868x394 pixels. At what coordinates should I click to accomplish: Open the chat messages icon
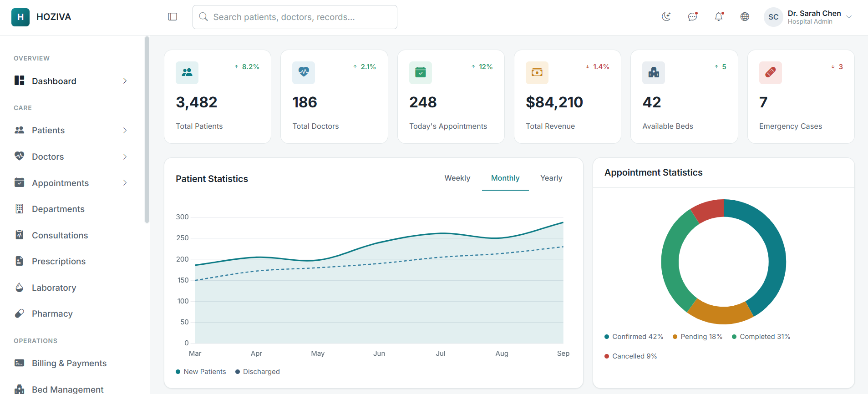click(693, 17)
